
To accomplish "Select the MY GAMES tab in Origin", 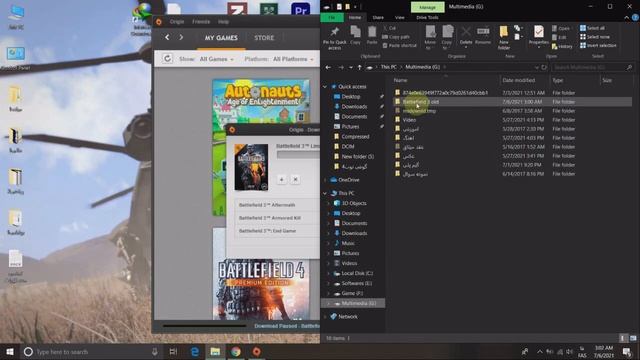I will click(221, 38).
